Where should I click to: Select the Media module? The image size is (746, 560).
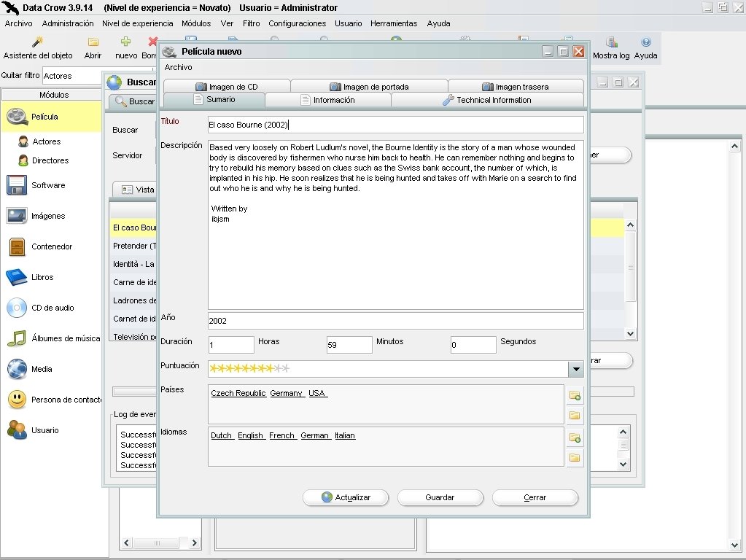point(30,369)
